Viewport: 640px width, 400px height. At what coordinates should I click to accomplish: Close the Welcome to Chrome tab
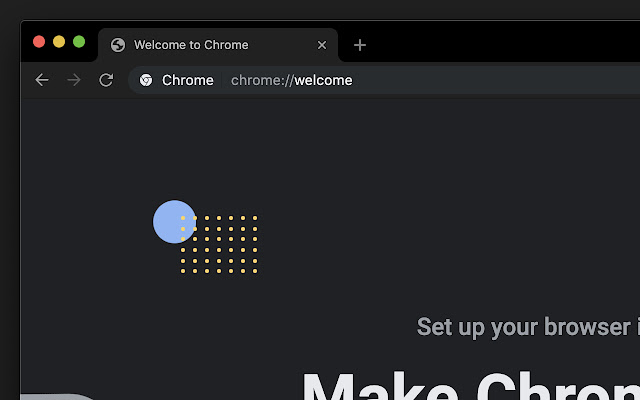pyautogui.click(x=322, y=45)
